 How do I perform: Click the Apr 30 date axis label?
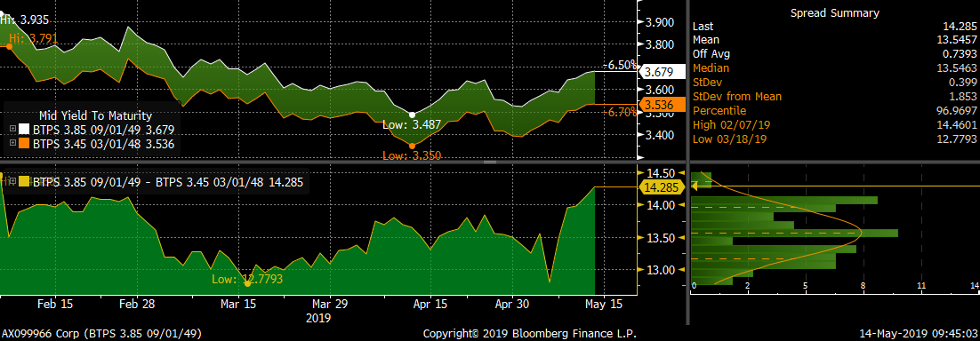point(512,304)
